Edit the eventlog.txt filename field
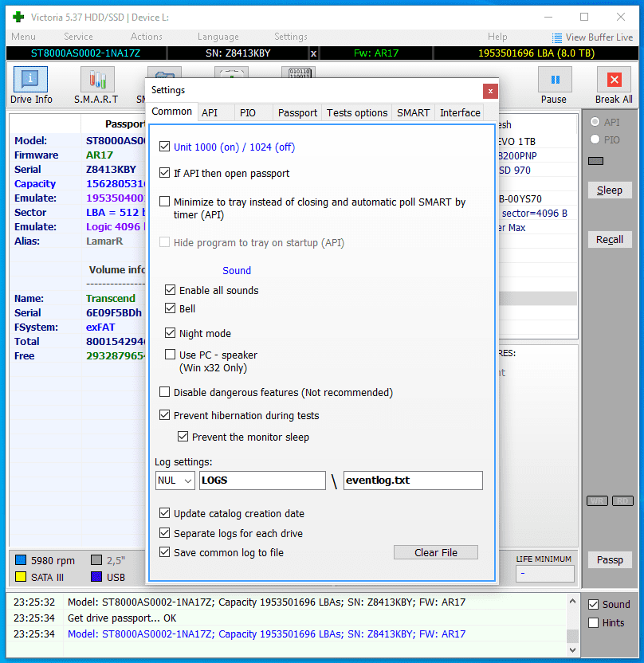 [x=413, y=481]
